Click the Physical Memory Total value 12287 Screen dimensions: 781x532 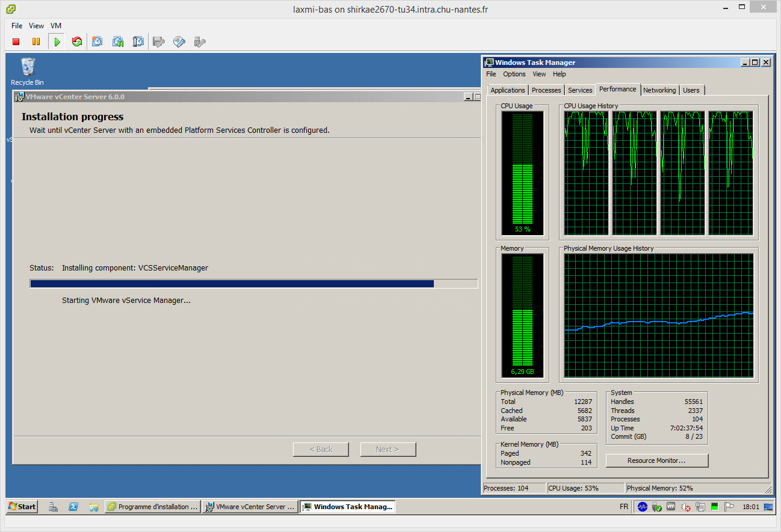582,402
